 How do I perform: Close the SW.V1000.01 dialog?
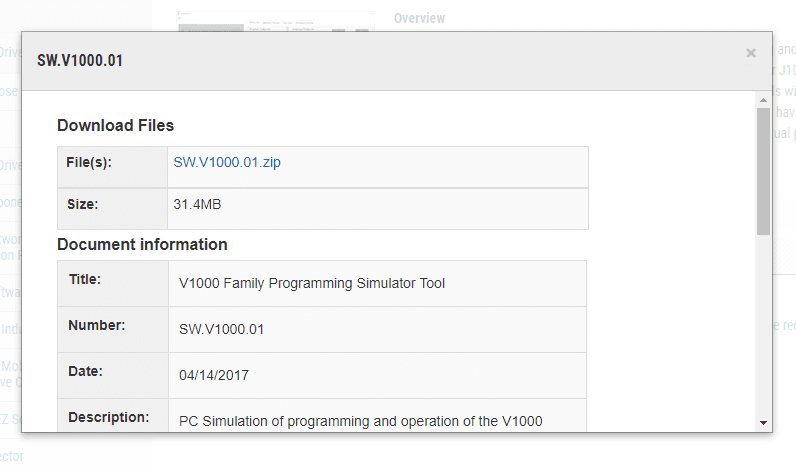pyautogui.click(x=751, y=53)
